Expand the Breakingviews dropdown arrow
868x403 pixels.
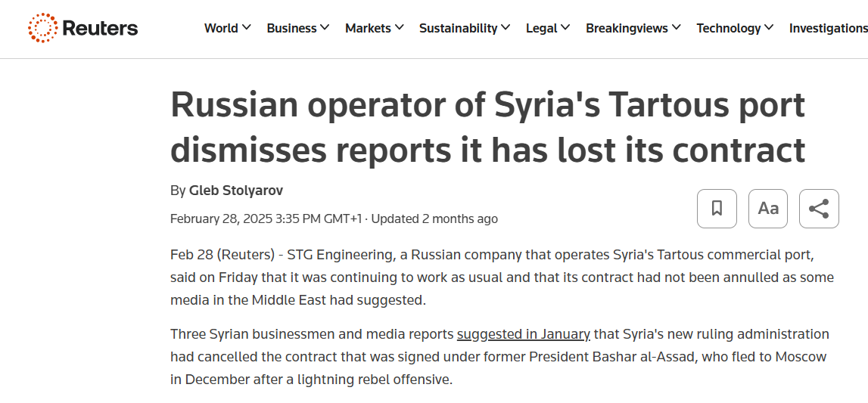[x=677, y=28]
